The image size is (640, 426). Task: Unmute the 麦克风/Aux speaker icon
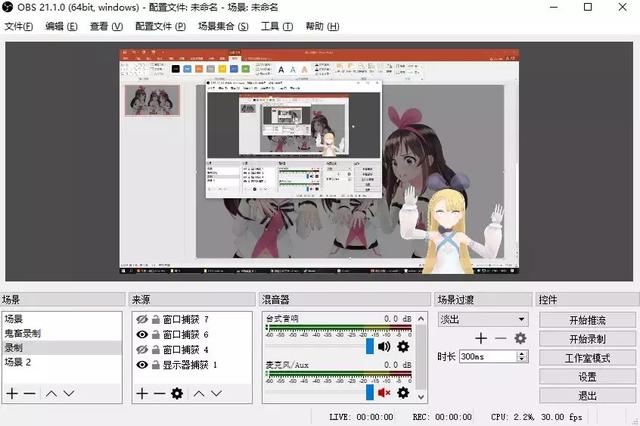point(384,393)
